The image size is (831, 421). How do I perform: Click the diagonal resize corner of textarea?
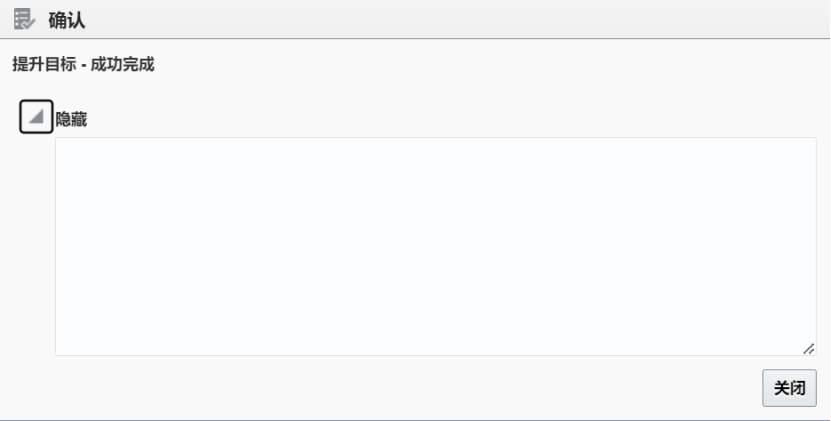(809, 348)
